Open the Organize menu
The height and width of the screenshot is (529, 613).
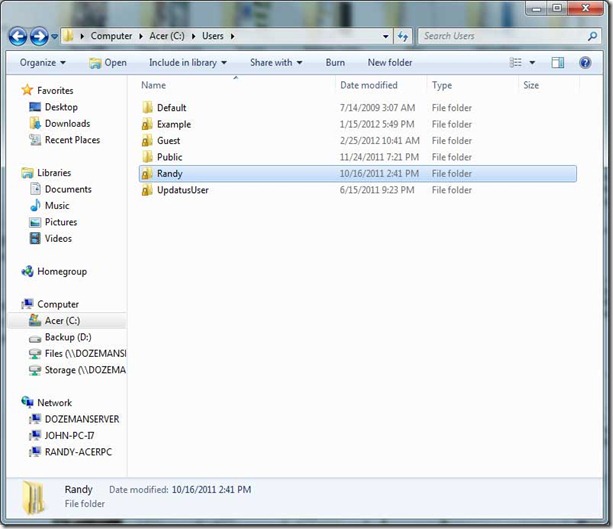point(43,63)
